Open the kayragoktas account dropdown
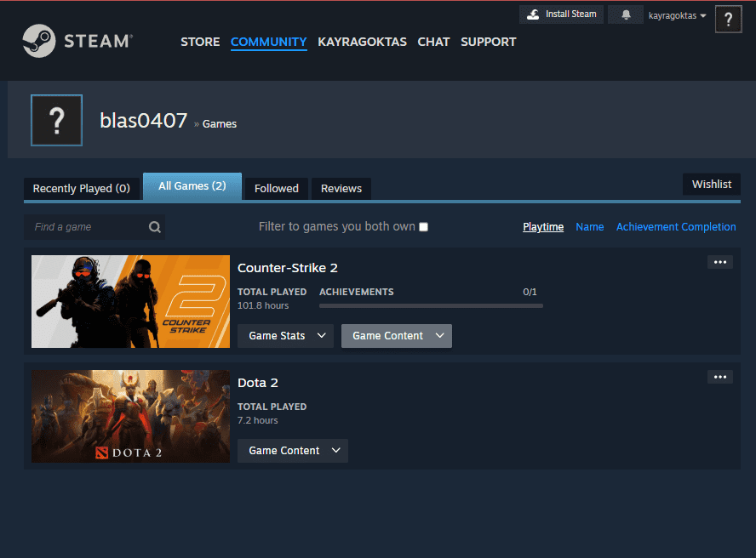This screenshot has height=558, width=756. 677,16
